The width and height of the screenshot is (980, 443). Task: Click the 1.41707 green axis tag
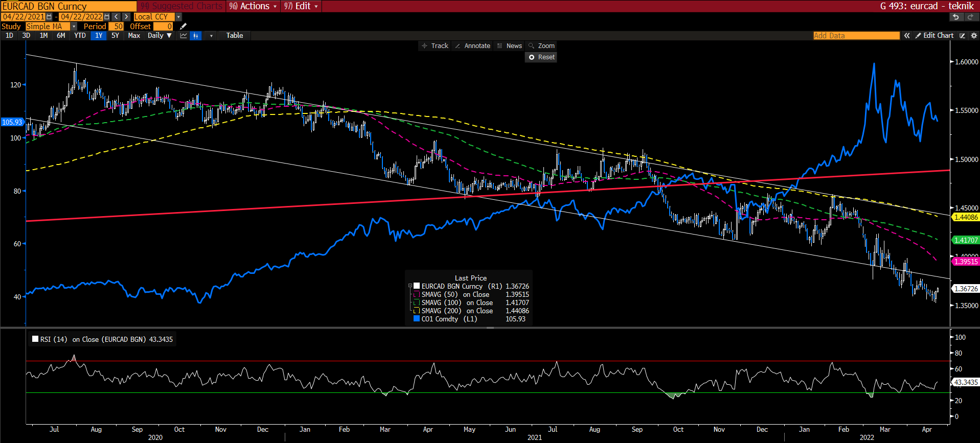965,240
